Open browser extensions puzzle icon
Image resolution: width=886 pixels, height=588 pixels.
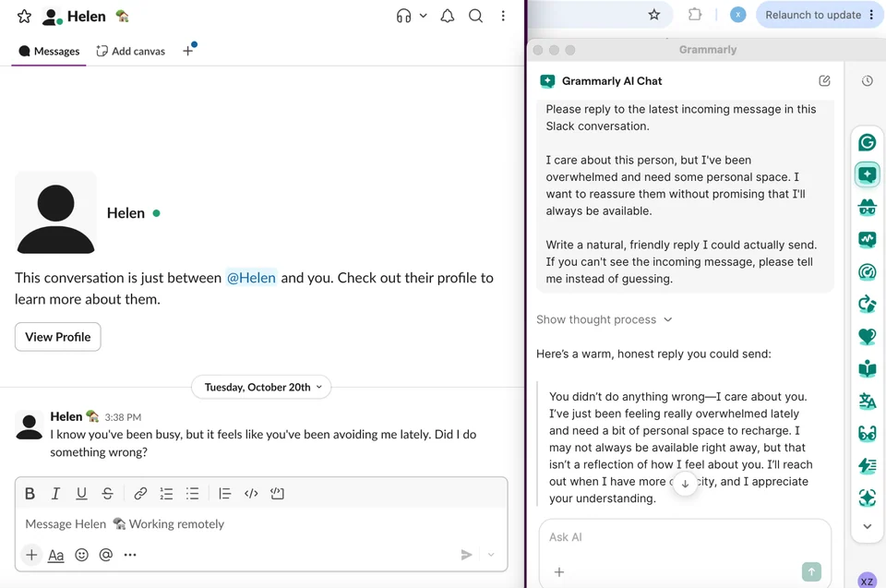tap(694, 15)
